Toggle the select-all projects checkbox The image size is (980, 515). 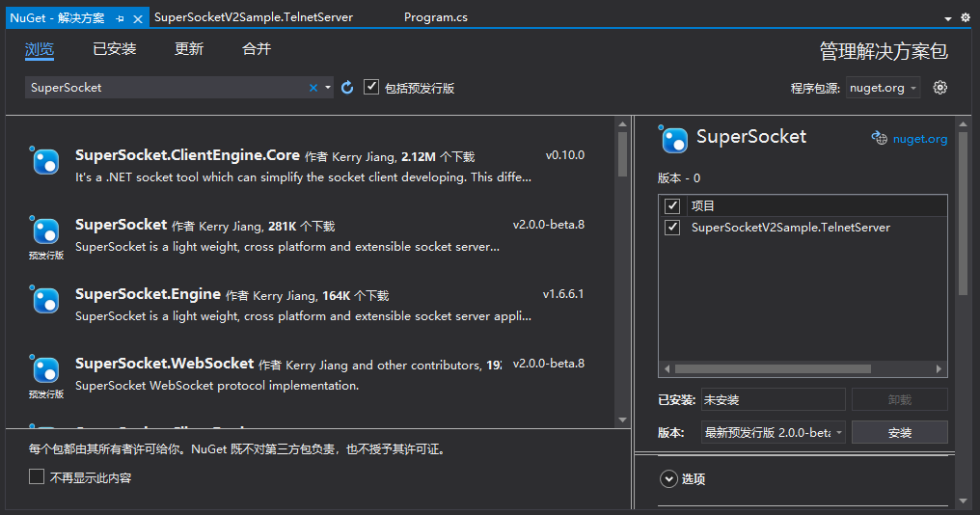tap(672, 205)
